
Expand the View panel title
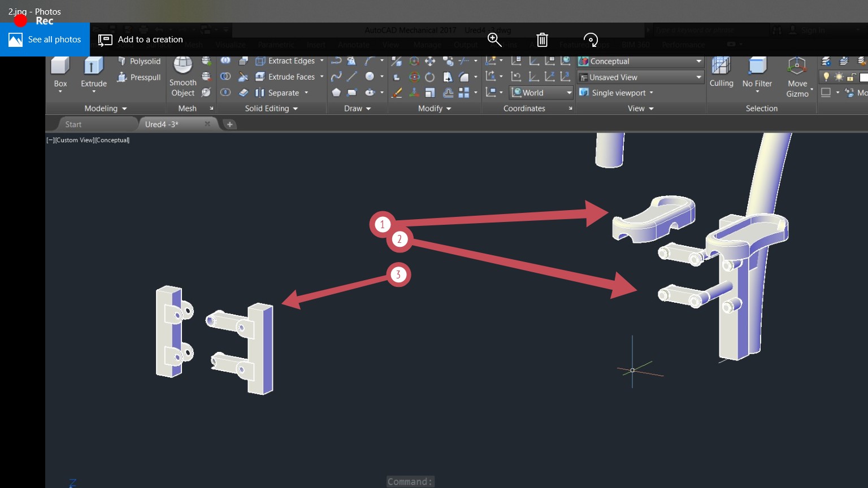pos(641,108)
